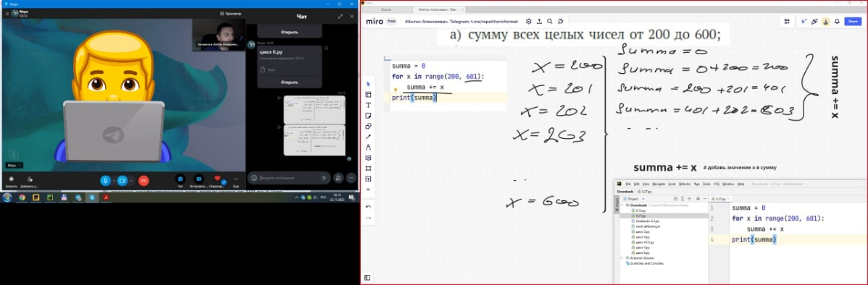Viewport: 868px width, 285px height.
Task: Export the Miro board via upload icon
Action: 539,22
